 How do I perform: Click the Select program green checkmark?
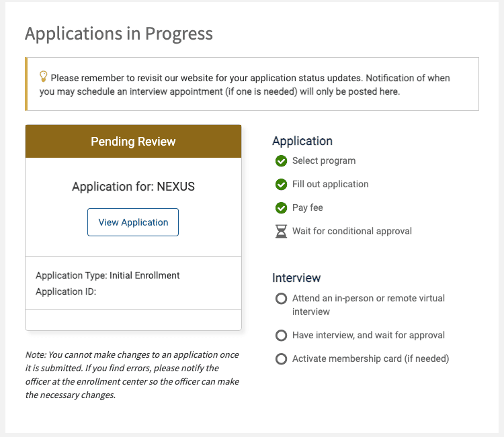coord(281,161)
